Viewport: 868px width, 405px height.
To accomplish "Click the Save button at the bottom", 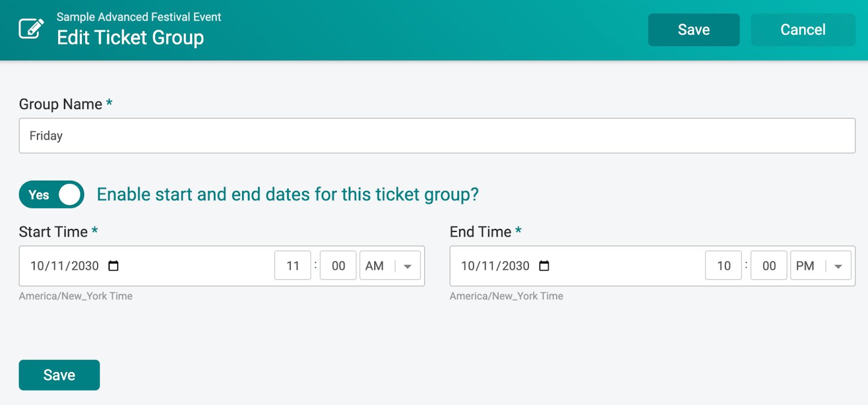I will (59, 374).
